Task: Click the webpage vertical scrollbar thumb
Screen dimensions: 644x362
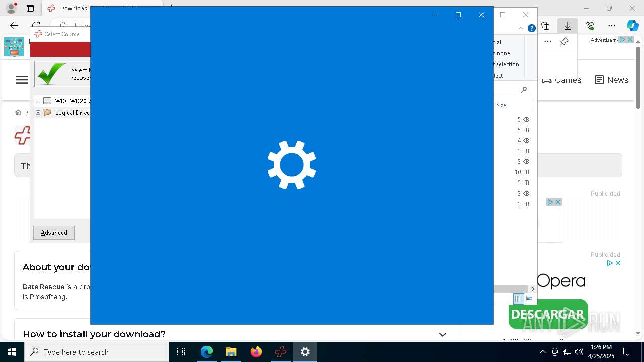Action: [638, 77]
